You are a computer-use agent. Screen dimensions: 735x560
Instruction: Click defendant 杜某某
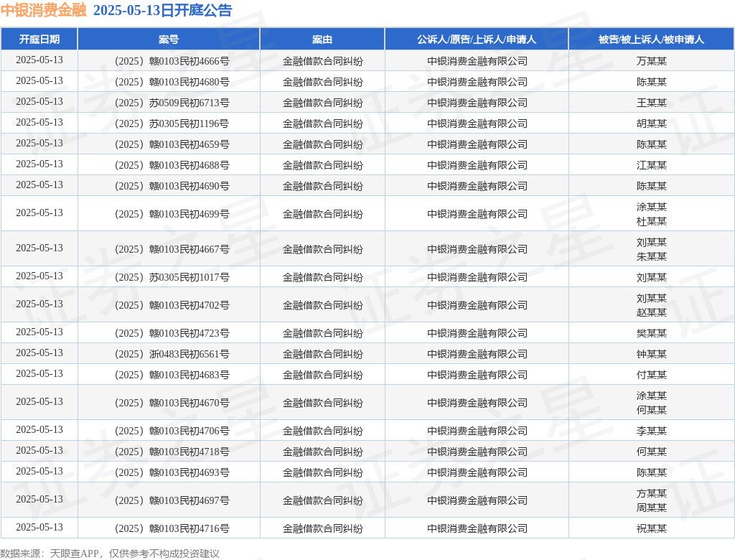coord(652,221)
